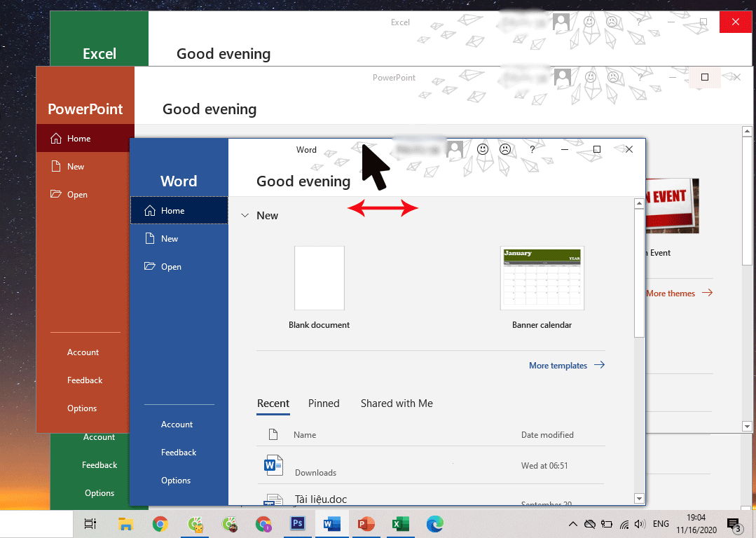Image resolution: width=756 pixels, height=538 pixels.
Task: Click More themes link in PowerPoint
Action: [x=680, y=293]
